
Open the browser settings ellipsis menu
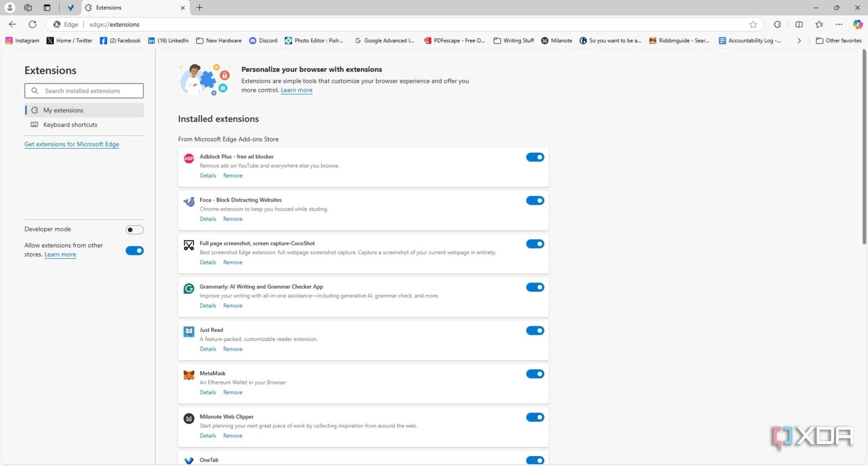pyautogui.click(x=839, y=24)
